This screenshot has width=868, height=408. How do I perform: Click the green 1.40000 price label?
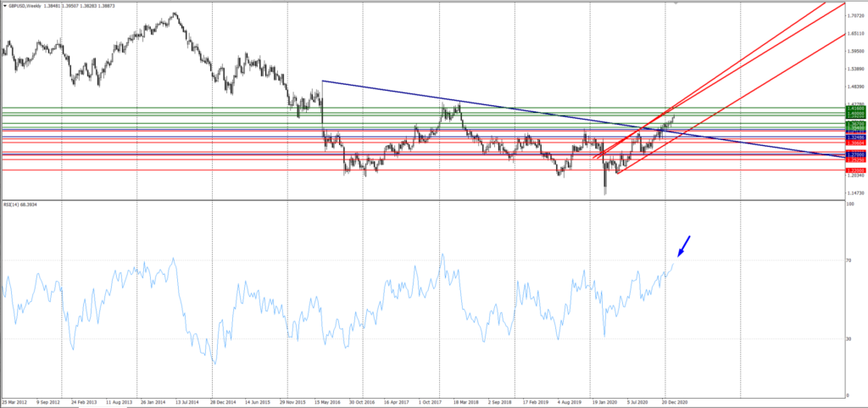pyautogui.click(x=855, y=115)
